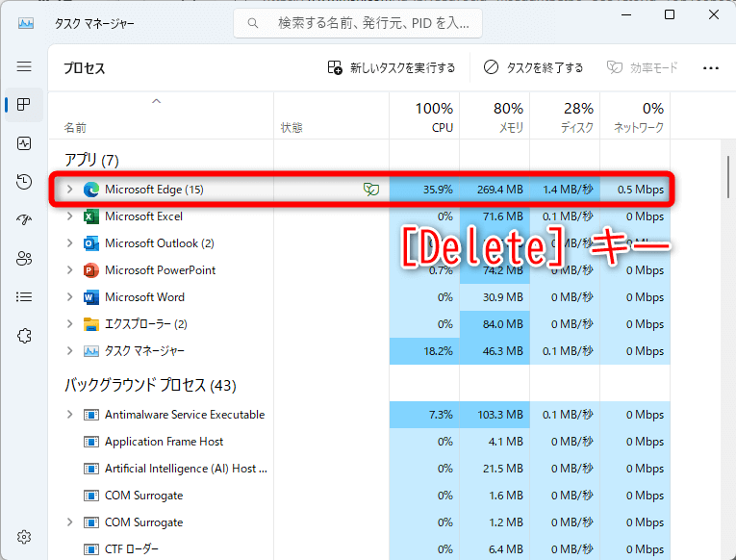Expand the エクスプローラー (2) process group
The height and width of the screenshot is (560, 736).
(70, 324)
